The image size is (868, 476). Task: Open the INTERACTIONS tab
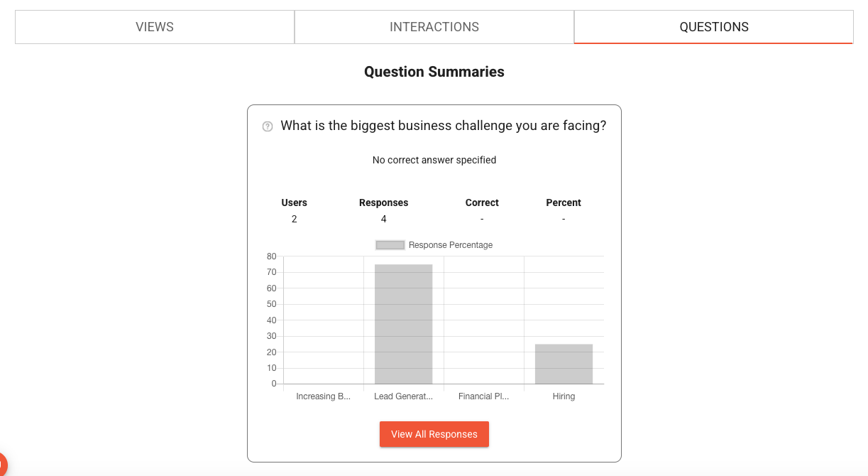434,27
